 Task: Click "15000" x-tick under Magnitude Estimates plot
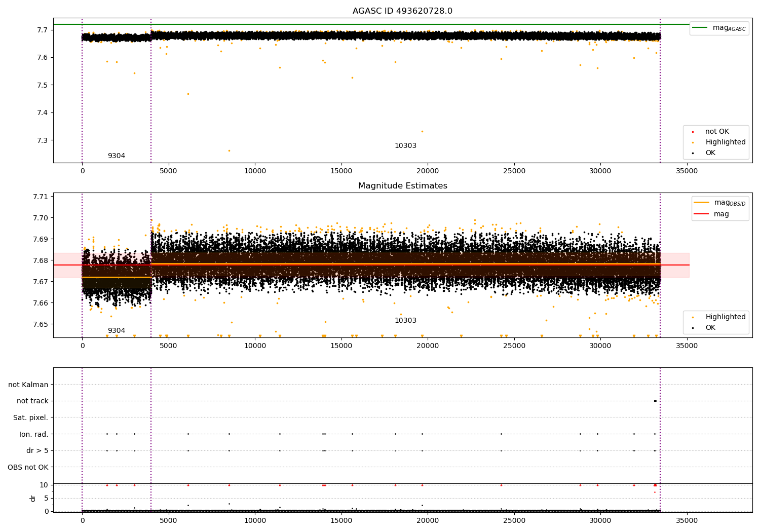pos(341,346)
